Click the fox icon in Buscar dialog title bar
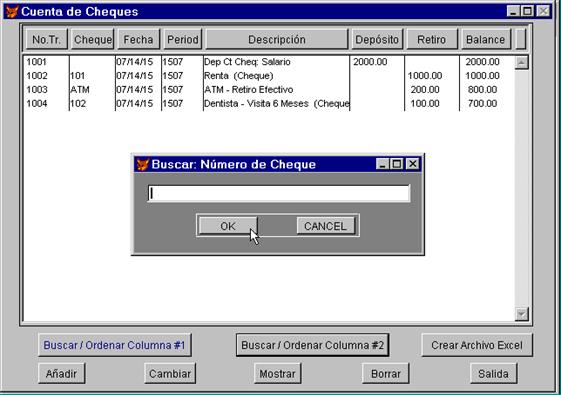 coord(142,165)
